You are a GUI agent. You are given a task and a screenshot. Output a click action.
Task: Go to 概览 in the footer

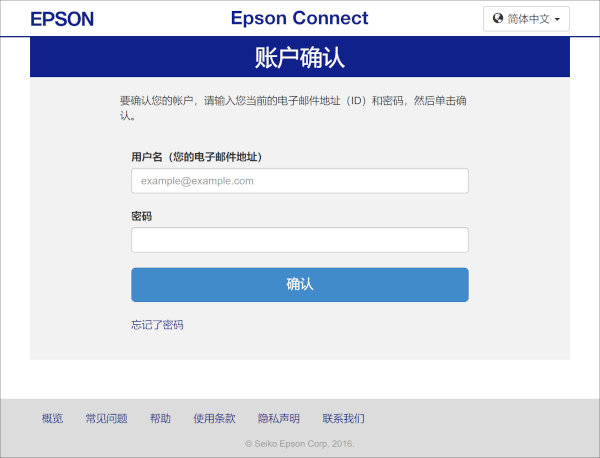tap(52, 418)
